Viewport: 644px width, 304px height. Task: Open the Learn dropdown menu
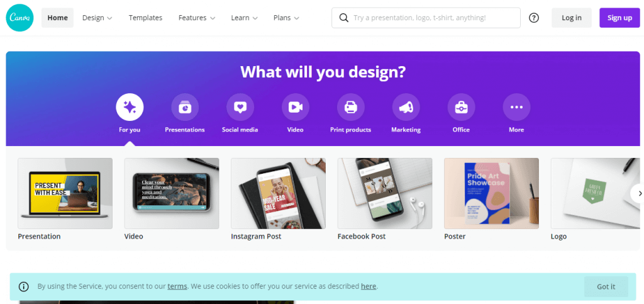pos(245,18)
